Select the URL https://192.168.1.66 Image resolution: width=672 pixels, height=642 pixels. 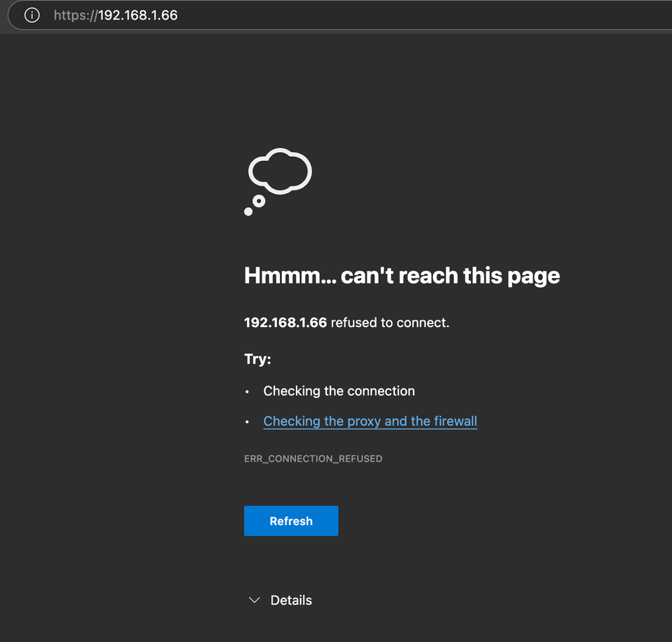click(x=116, y=15)
